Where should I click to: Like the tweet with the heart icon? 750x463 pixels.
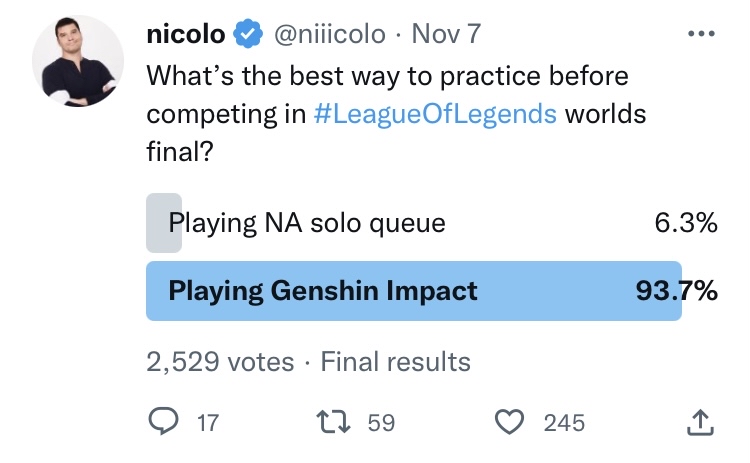[x=511, y=424]
